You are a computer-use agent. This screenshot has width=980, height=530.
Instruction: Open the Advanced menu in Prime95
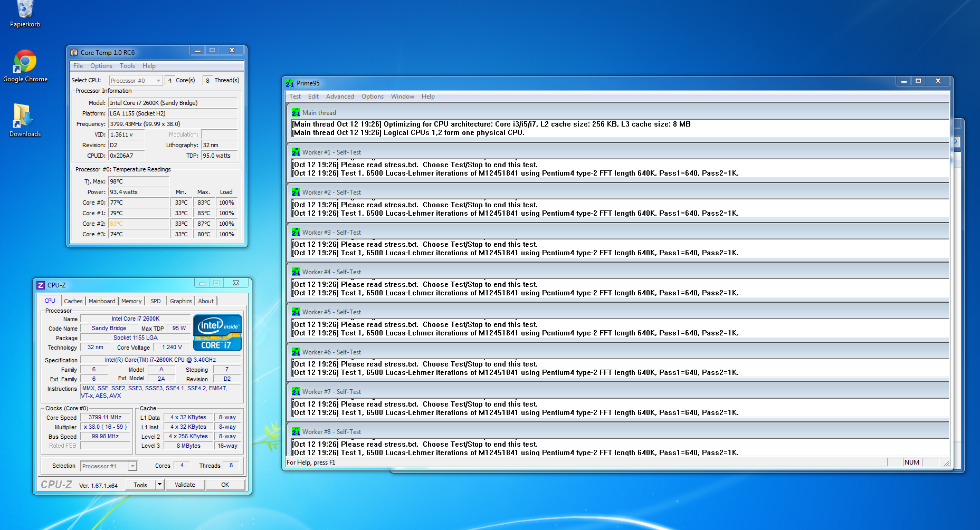(x=340, y=97)
